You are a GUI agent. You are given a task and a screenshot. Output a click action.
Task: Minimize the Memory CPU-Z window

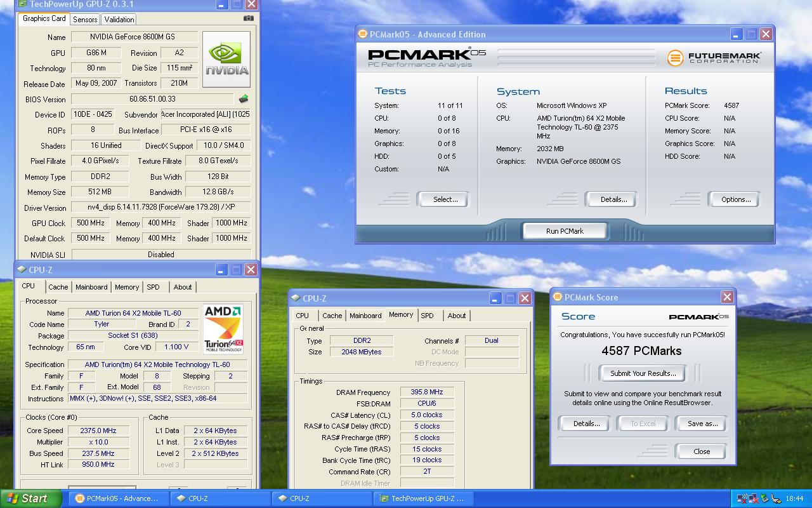(495, 298)
